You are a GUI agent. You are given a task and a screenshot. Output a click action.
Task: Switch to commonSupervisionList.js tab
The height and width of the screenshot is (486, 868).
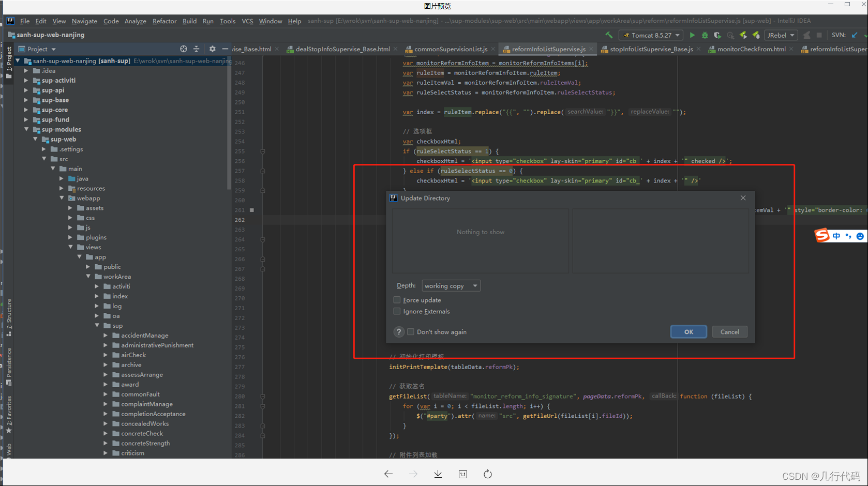click(451, 49)
